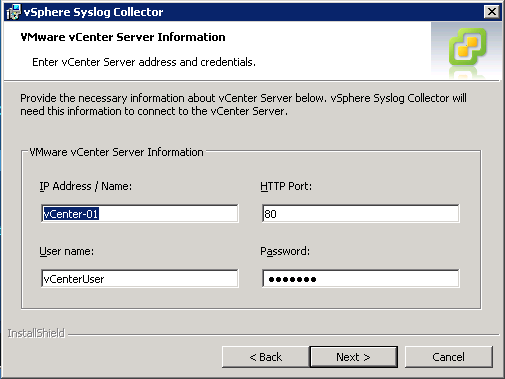Click the "Provide the necessary information" paragraph
Image resolution: width=505 pixels, height=379 pixels.
(x=243, y=105)
